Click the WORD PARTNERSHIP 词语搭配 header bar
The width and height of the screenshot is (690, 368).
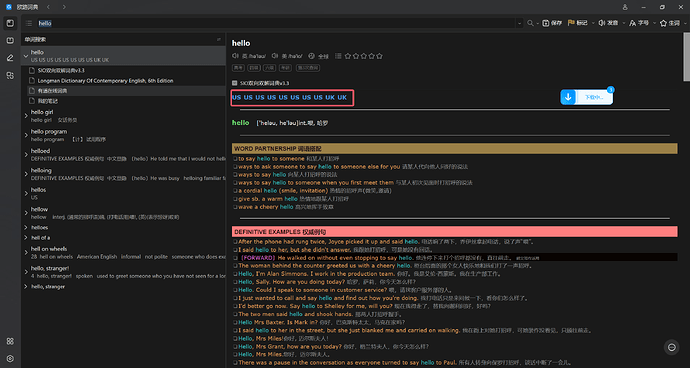(x=455, y=149)
